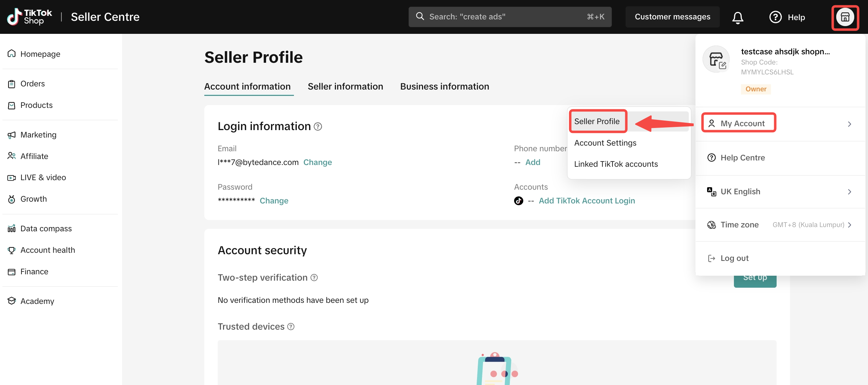868x385 pixels.
Task: Open Growth in the sidebar
Action: pyautogui.click(x=34, y=199)
